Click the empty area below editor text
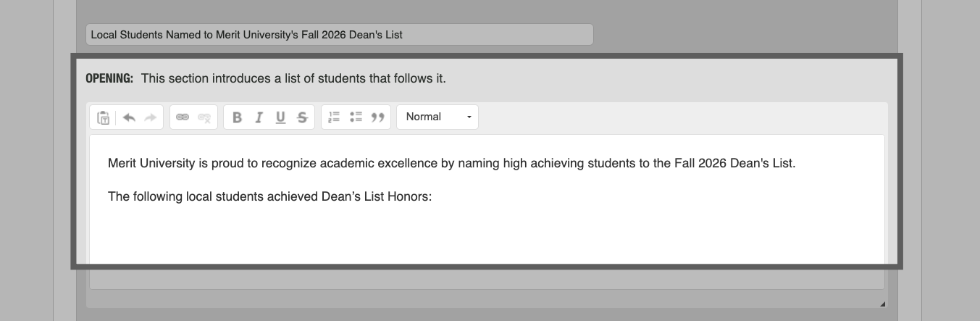 485,235
